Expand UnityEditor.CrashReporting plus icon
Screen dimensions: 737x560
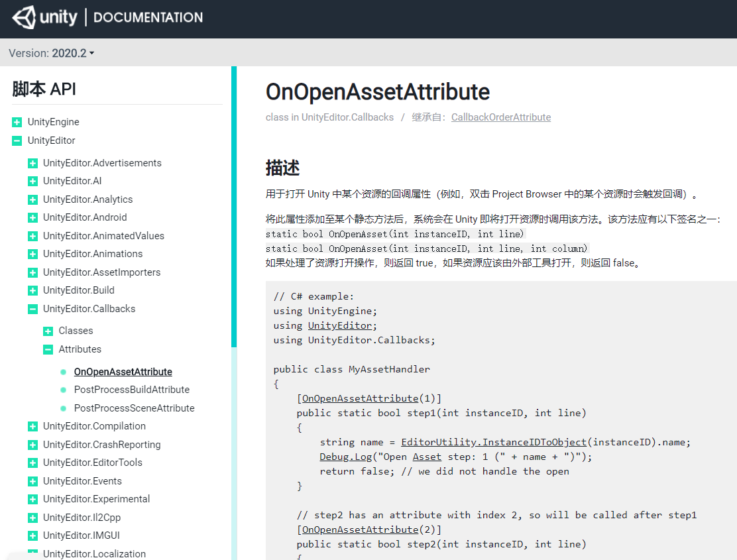pyautogui.click(x=32, y=445)
